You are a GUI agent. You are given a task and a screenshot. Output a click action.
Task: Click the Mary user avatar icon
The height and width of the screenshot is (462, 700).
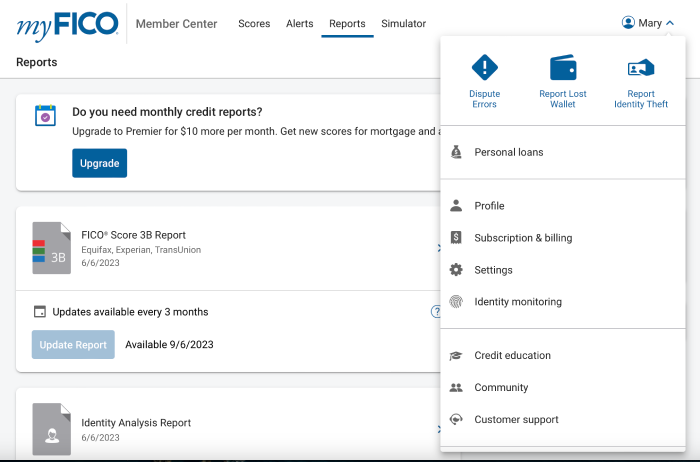[628, 23]
